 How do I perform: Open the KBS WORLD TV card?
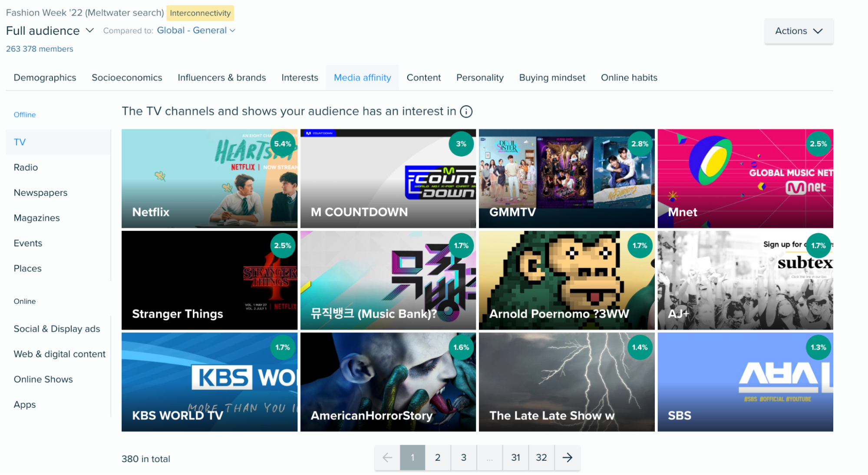click(209, 382)
